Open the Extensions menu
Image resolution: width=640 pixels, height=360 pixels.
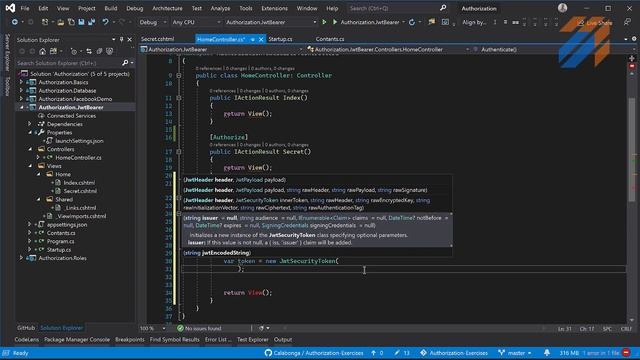pyautogui.click(x=274, y=8)
